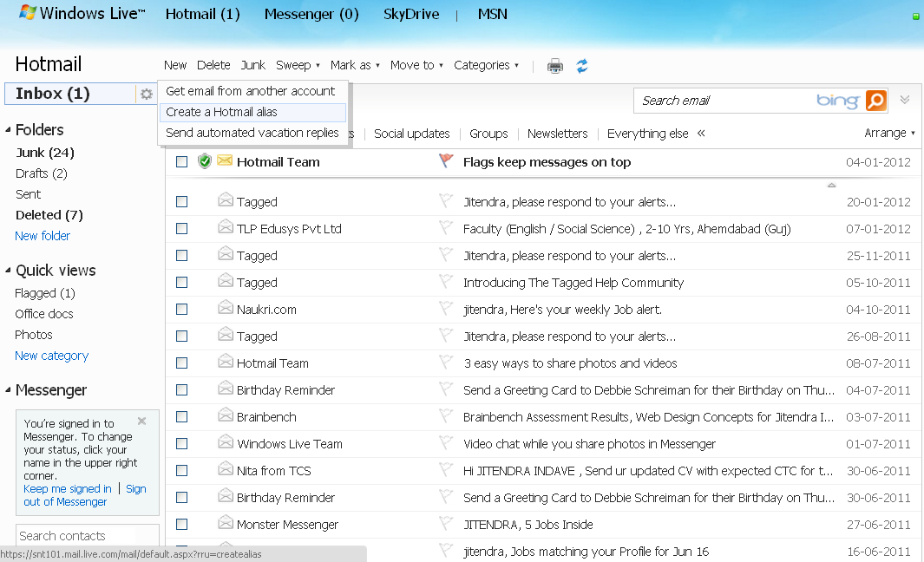Flag the Monster Messenger message
Screen dimensions: 924x562
446,523
